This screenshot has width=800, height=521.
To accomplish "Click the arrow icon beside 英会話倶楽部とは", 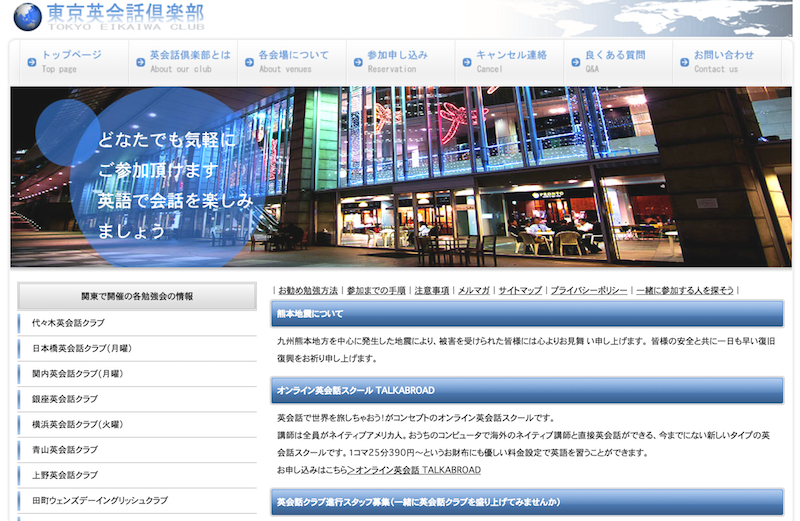I will click(140, 62).
